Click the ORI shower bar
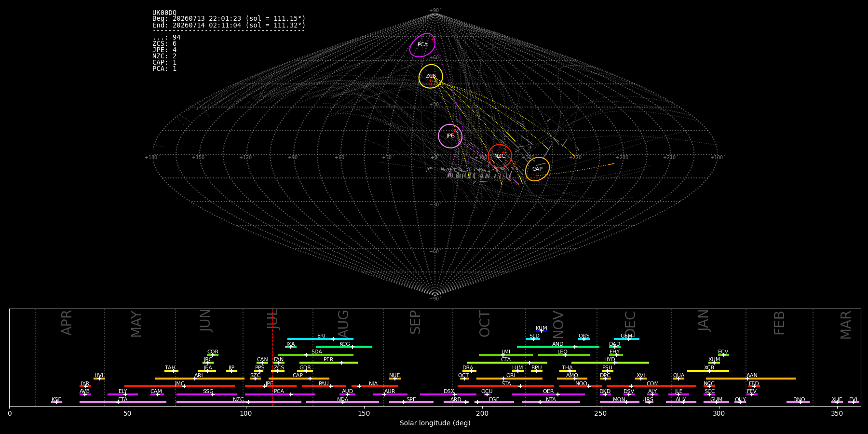 pyautogui.click(x=509, y=379)
